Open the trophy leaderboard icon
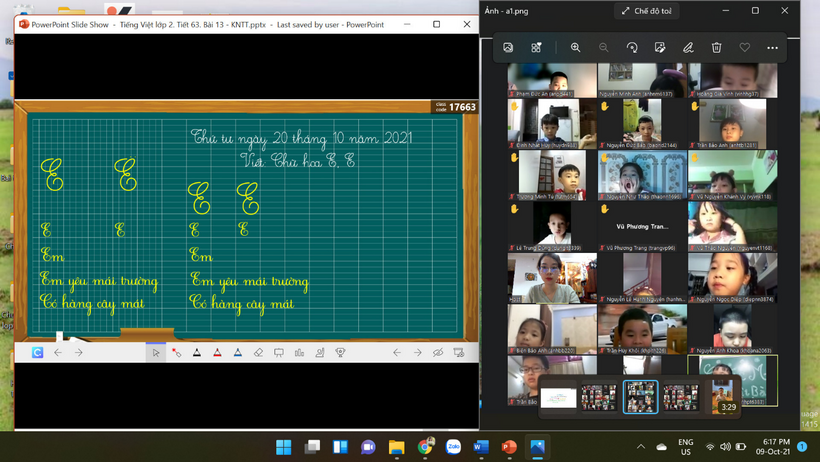 click(x=340, y=352)
